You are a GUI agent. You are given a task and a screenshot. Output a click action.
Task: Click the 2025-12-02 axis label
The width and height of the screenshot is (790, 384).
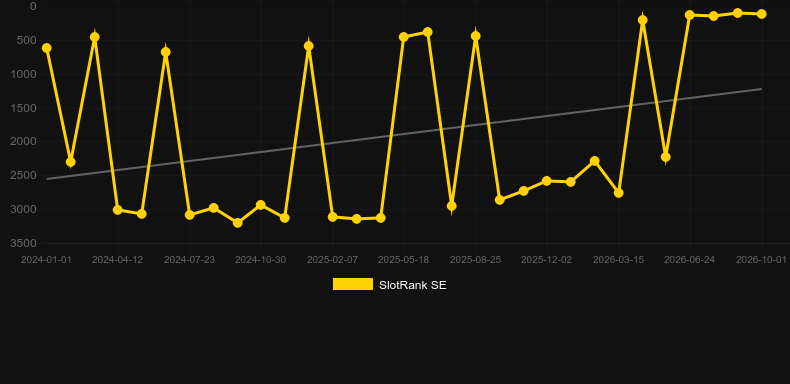coord(547,260)
